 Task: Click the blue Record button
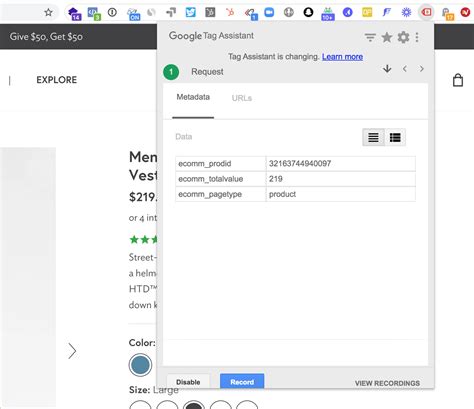click(242, 382)
